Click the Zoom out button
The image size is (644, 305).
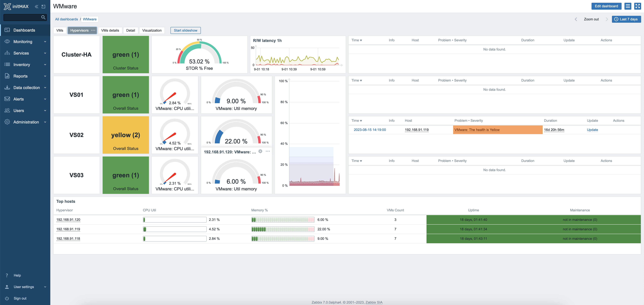point(591,19)
